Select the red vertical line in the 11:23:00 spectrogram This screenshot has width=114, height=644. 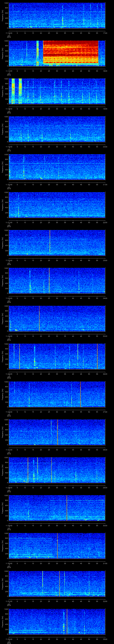49,280
